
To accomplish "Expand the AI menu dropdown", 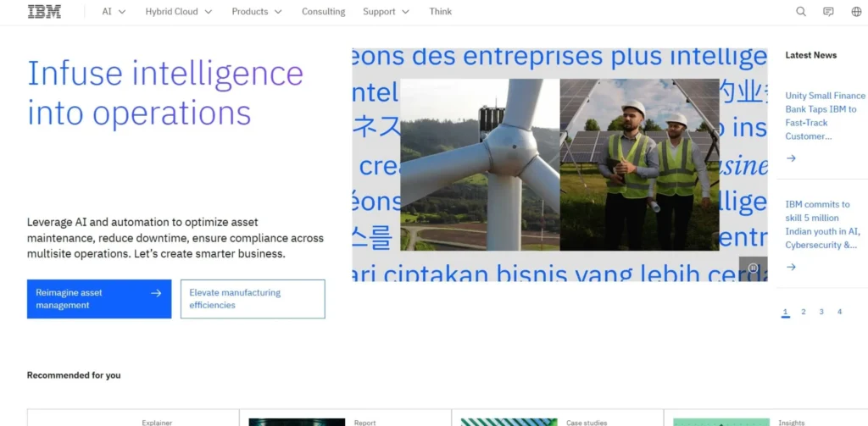I will pyautogui.click(x=114, y=12).
